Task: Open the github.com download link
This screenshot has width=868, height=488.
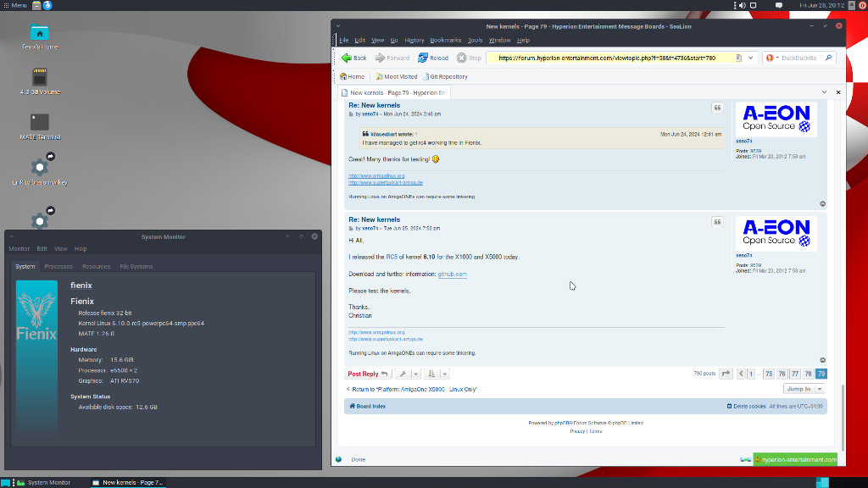Action: [453, 274]
